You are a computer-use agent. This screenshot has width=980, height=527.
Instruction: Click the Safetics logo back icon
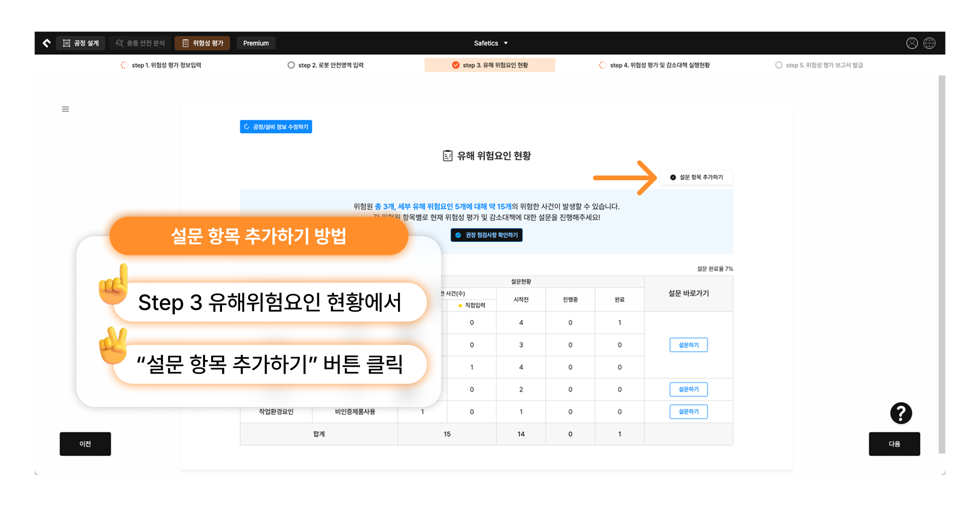[46, 43]
